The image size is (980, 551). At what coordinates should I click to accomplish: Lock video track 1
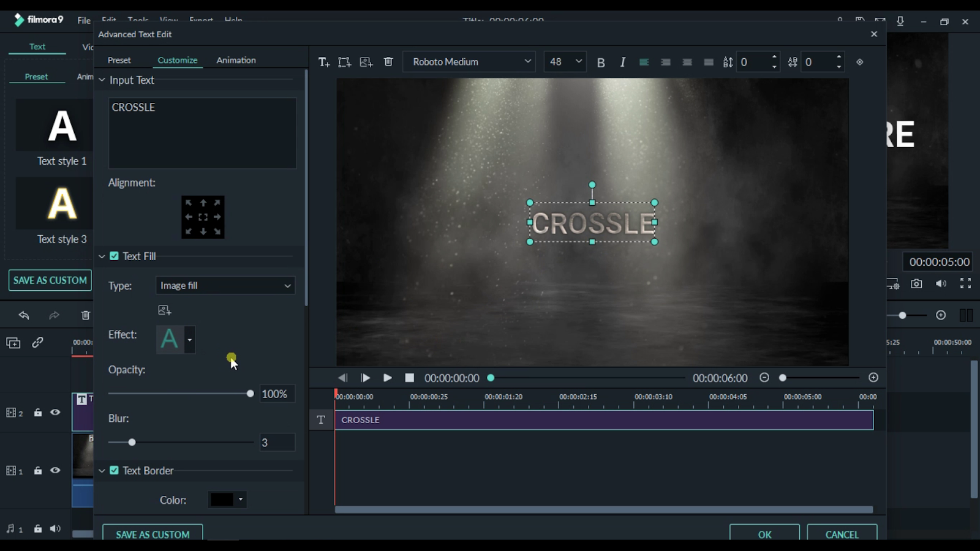pos(37,470)
